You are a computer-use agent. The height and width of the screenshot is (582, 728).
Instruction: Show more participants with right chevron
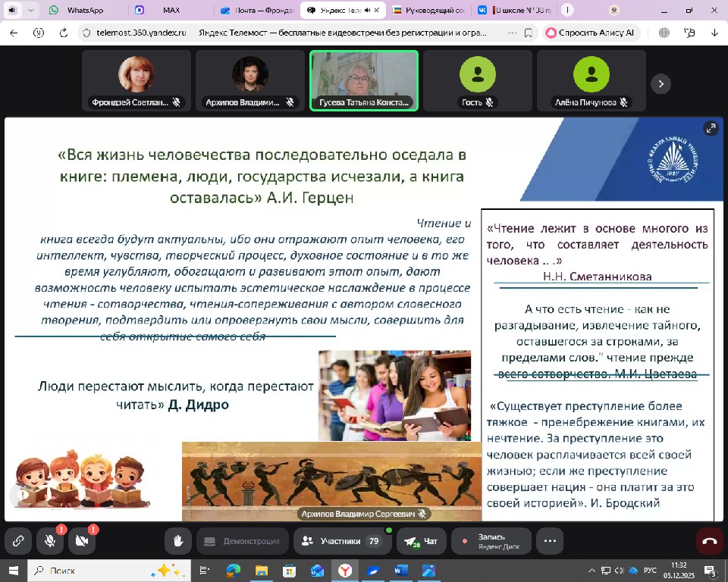coord(661,84)
